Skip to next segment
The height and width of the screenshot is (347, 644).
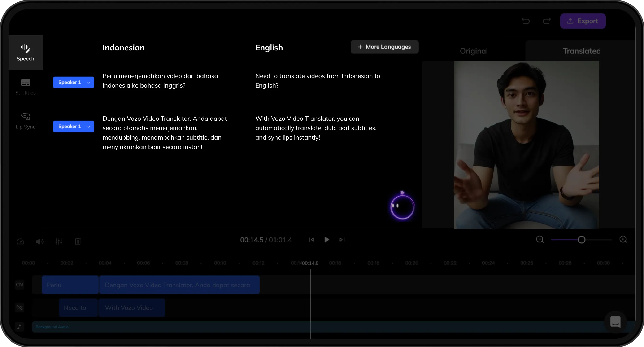(342, 240)
